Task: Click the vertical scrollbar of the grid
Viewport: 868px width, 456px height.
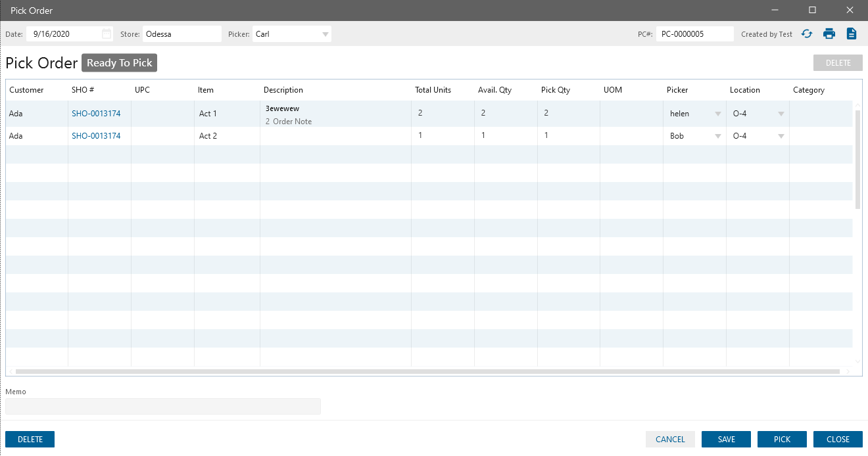Action: [857, 160]
